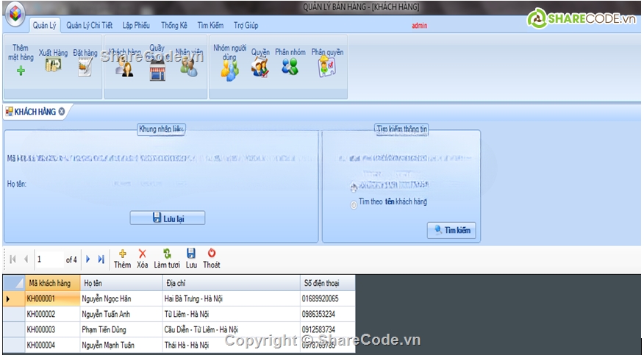Select cell Cầu Diễn - Từ Liêm - Hà Nội
Screen dimensions: 644x358
pyautogui.click(x=232, y=329)
